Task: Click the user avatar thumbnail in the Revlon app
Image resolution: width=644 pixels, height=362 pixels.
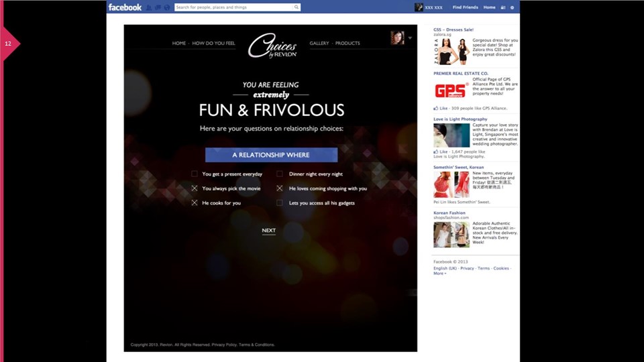Action: tap(398, 38)
